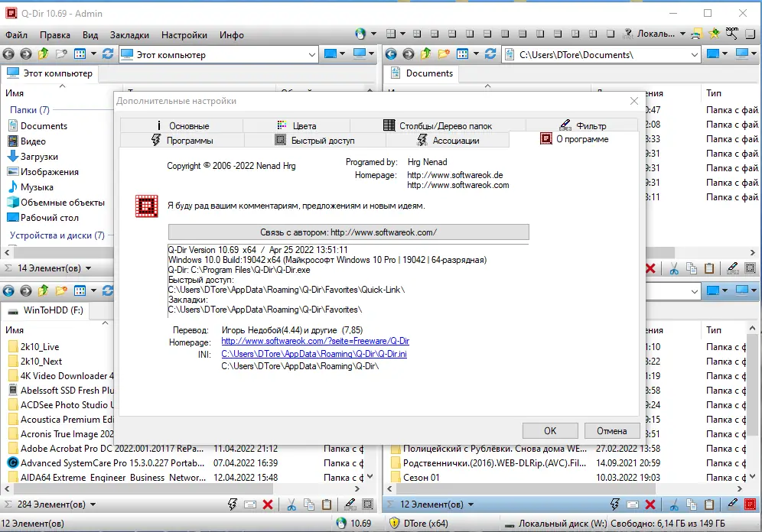Viewport: 762px width, 532px height.
Task: Click Back arrow in the Documents pane
Action: pos(391,54)
